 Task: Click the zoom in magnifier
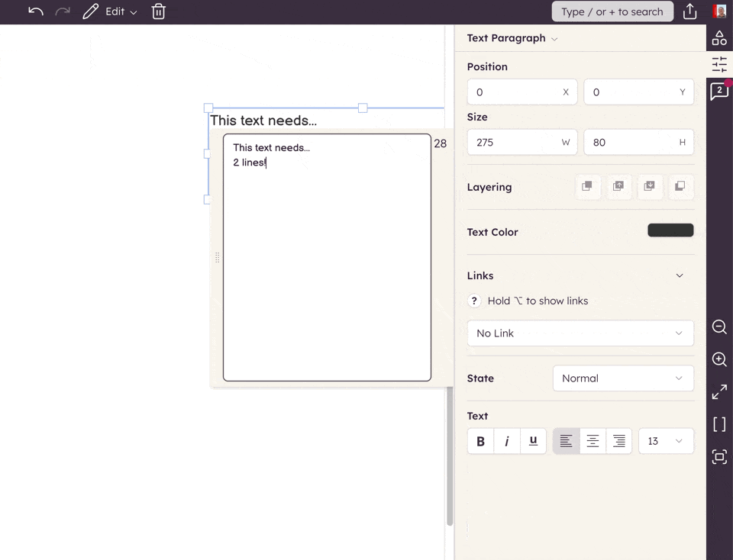pyautogui.click(x=719, y=359)
